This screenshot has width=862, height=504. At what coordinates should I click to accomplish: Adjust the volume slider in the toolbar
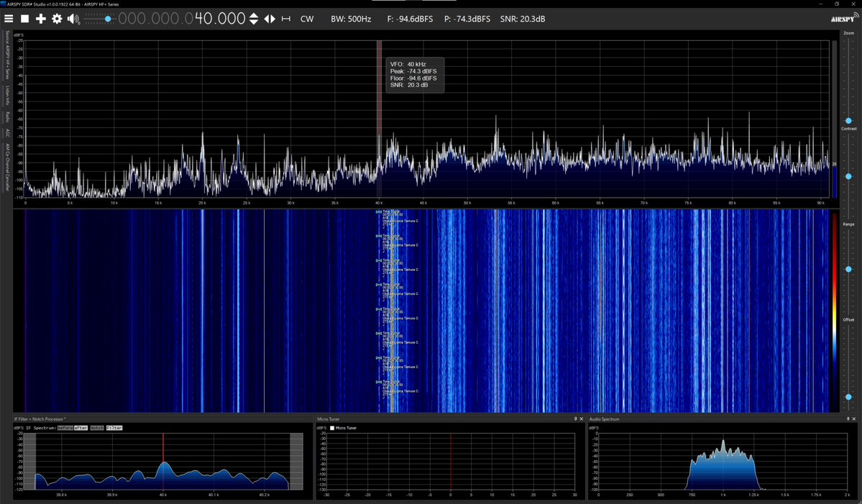(99, 19)
